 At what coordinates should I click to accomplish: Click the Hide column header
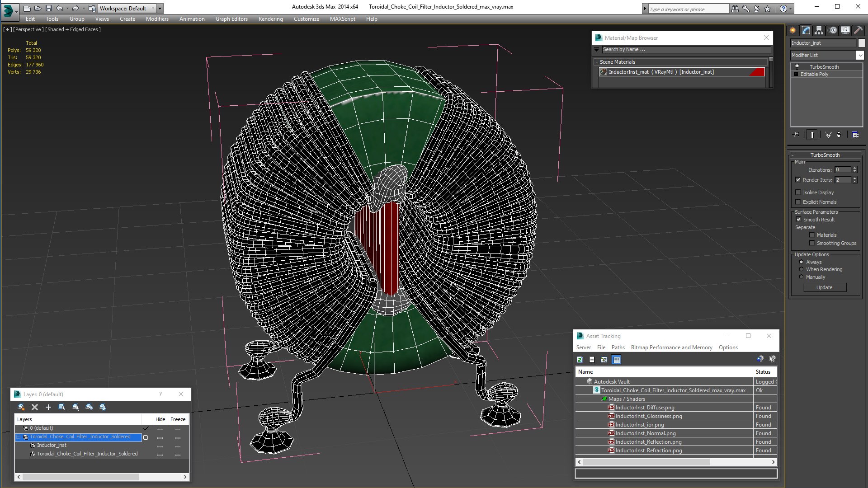[160, 419]
